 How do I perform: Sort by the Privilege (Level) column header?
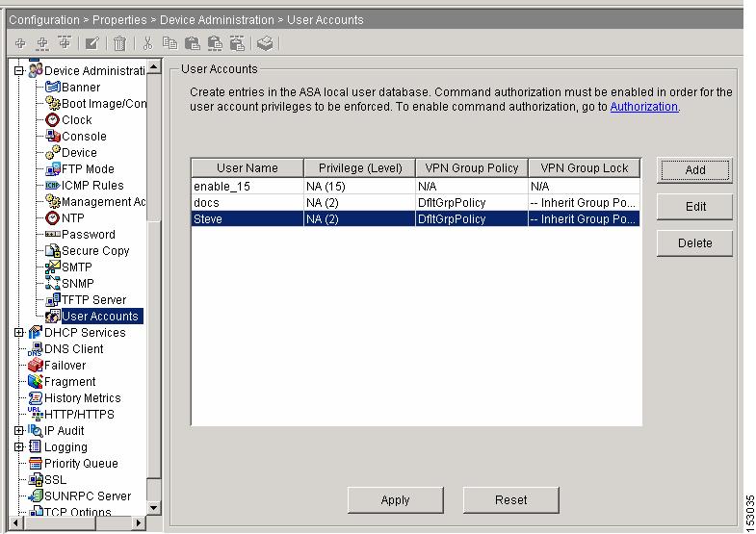(359, 168)
